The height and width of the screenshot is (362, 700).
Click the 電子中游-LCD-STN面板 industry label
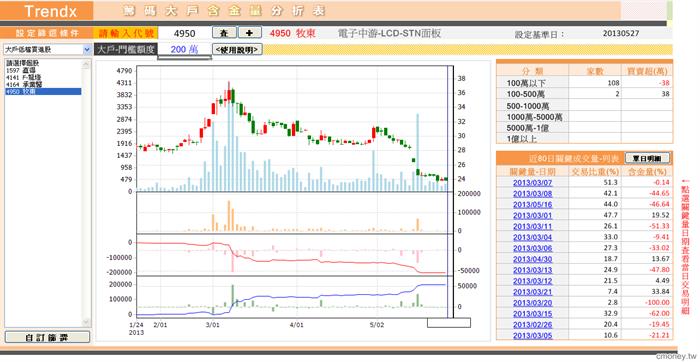390,33
